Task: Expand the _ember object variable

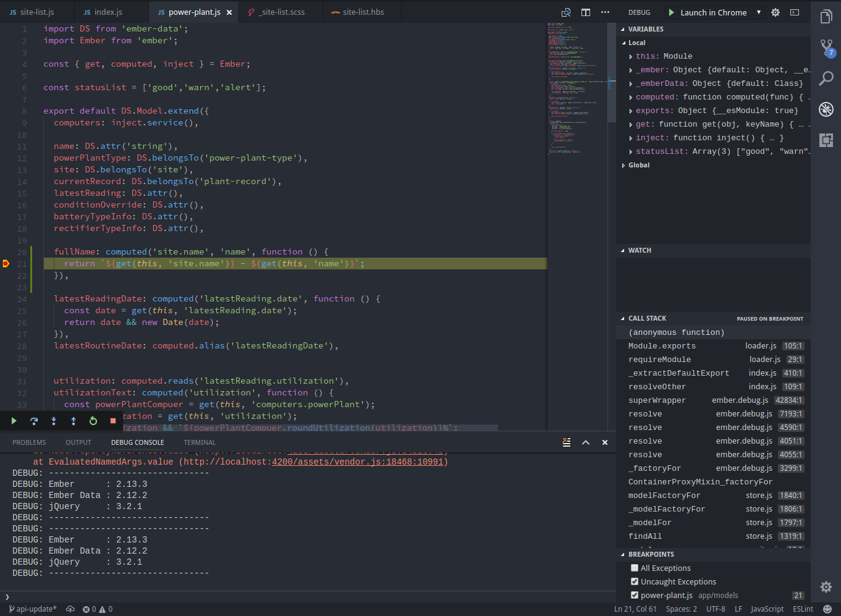Action: pyautogui.click(x=631, y=70)
